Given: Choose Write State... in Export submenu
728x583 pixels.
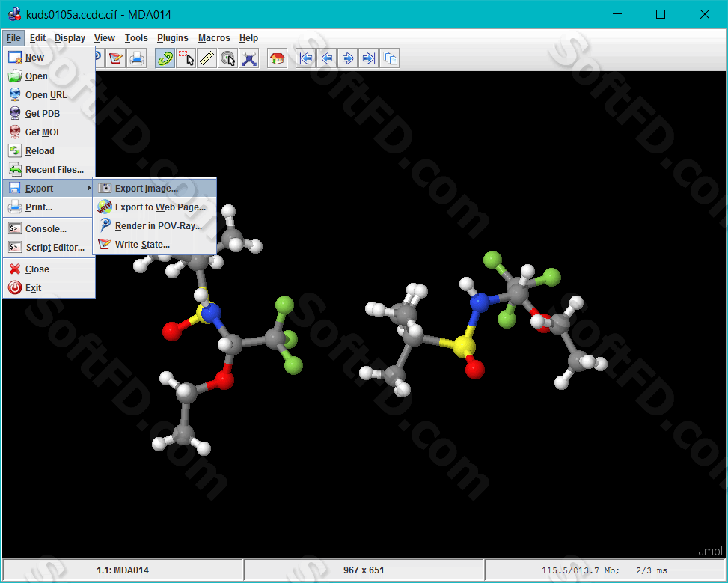Looking at the screenshot, I should pyautogui.click(x=155, y=244).
